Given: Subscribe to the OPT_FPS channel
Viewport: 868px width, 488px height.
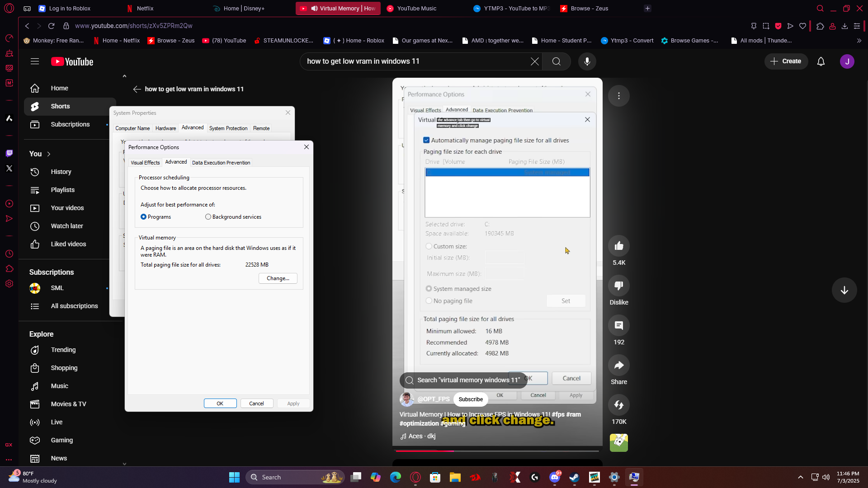Looking at the screenshot, I should click(470, 399).
